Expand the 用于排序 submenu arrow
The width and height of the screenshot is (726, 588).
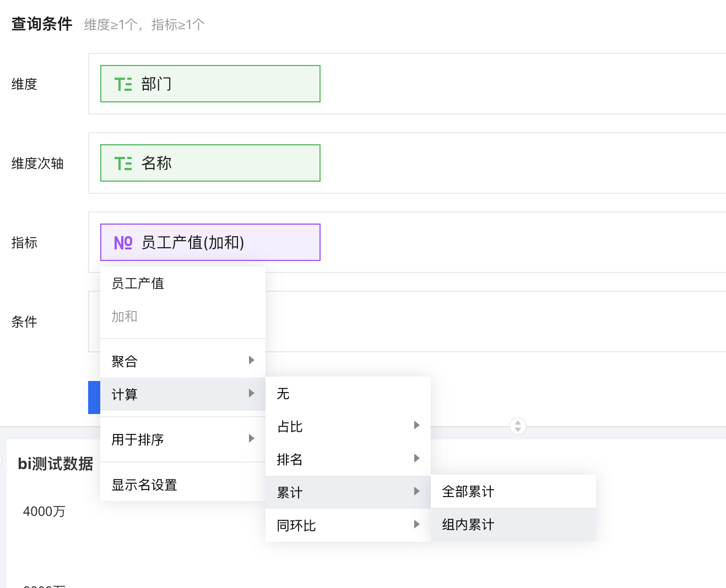251,439
